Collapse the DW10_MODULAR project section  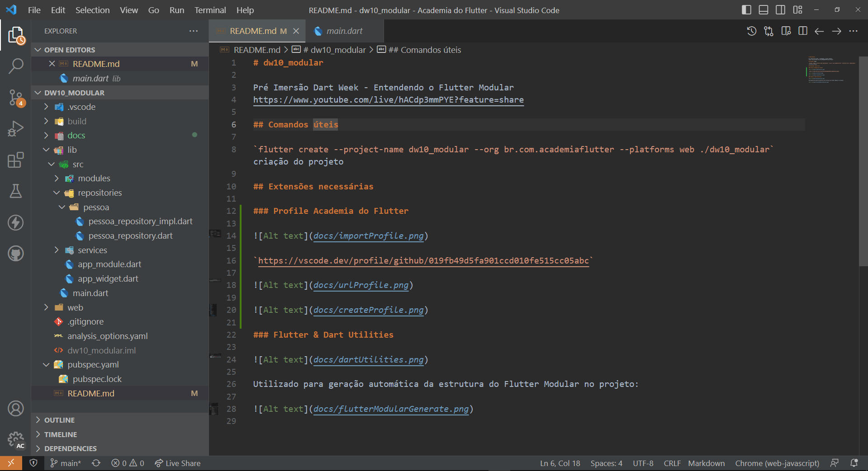click(x=120, y=93)
